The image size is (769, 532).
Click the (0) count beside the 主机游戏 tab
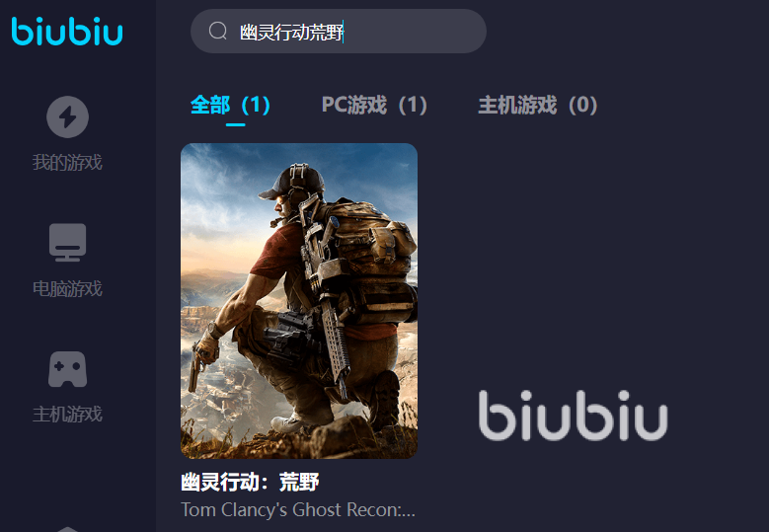(583, 105)
